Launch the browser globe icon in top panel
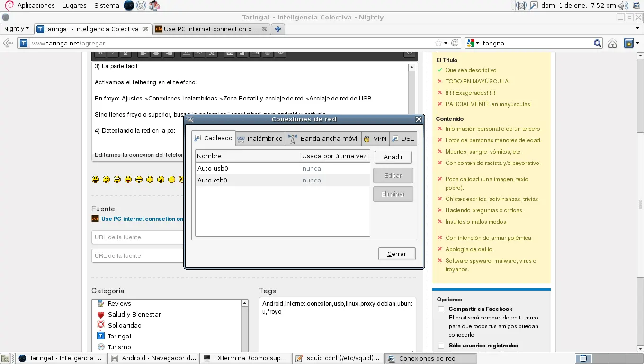This screenshot has width=644, height=364. (129, 6)
